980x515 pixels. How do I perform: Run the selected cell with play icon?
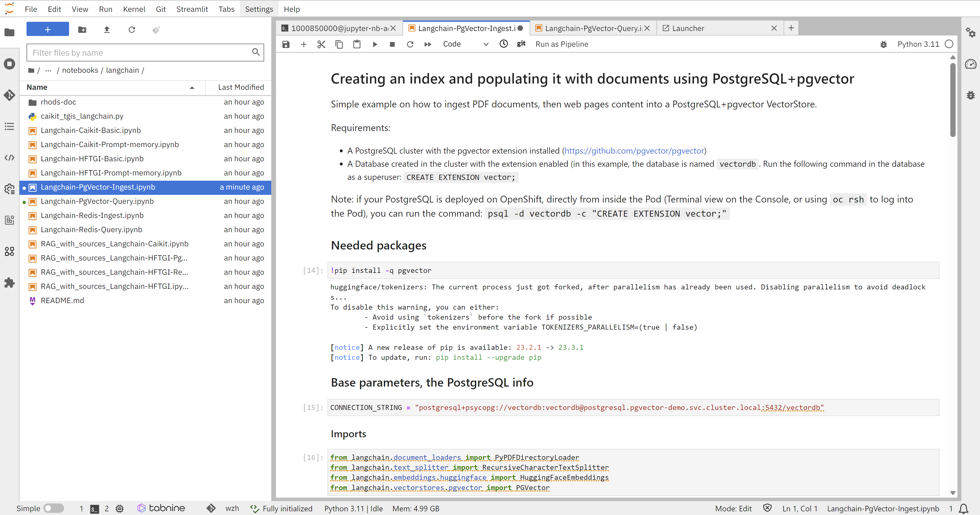point(375,44)
